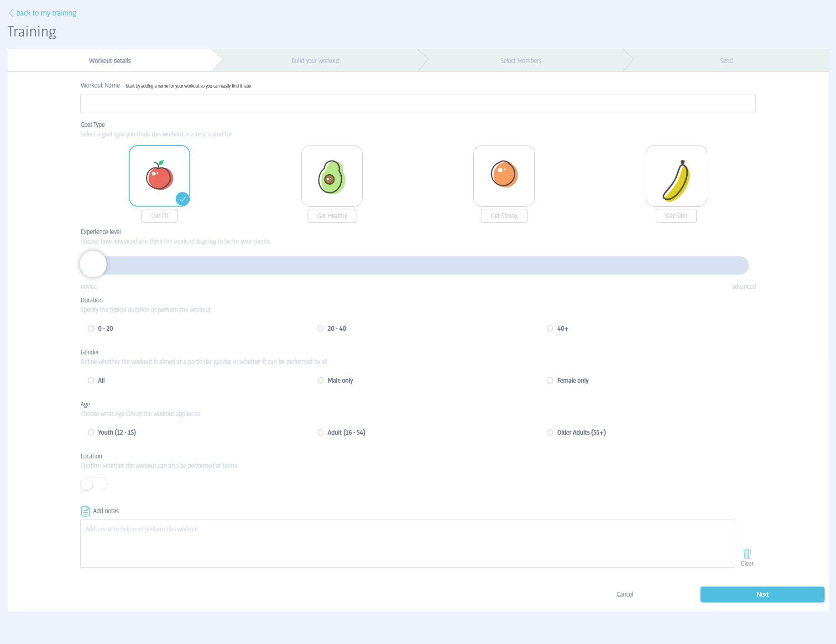Open the Send step
Screen dimensions: 836x644
726,61
